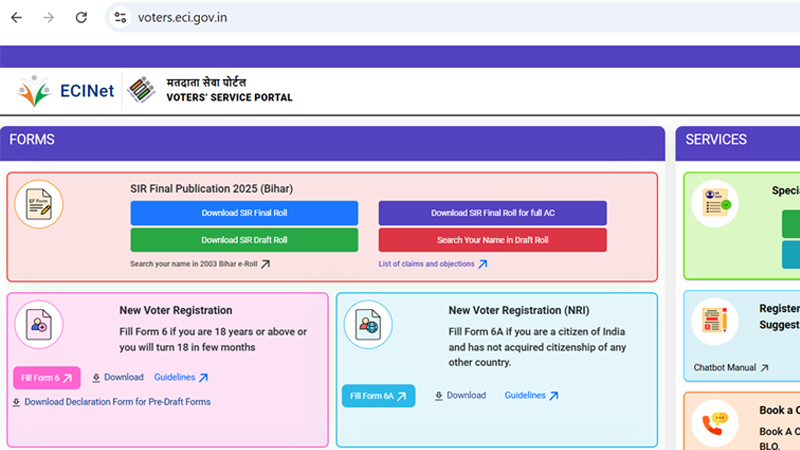The image size is (800, 450).
Task: Open site information icon in address bar
Action: (x=121, y=17)
